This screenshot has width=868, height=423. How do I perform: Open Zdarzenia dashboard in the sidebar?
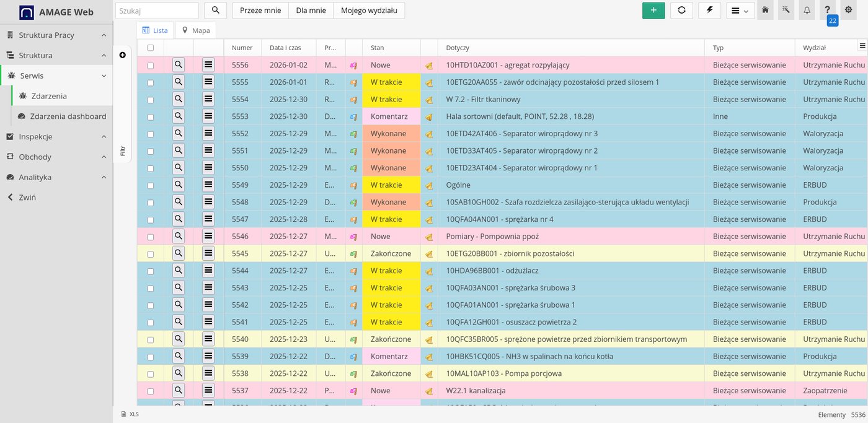pos(62,116)
